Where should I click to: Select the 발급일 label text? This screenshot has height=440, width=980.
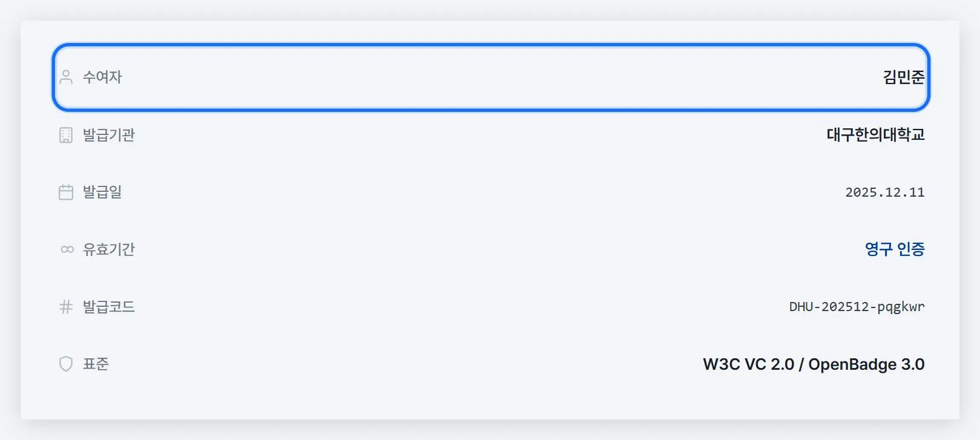tap(102, 192)
